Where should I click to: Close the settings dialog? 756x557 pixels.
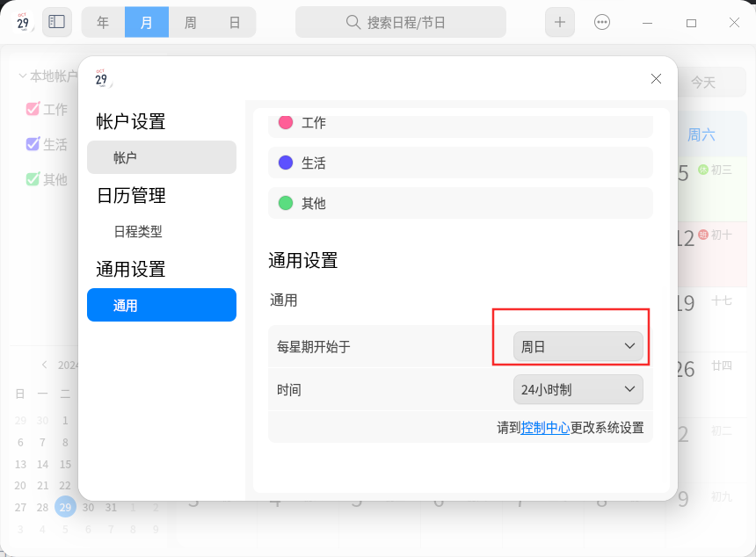tap(656, 78)
